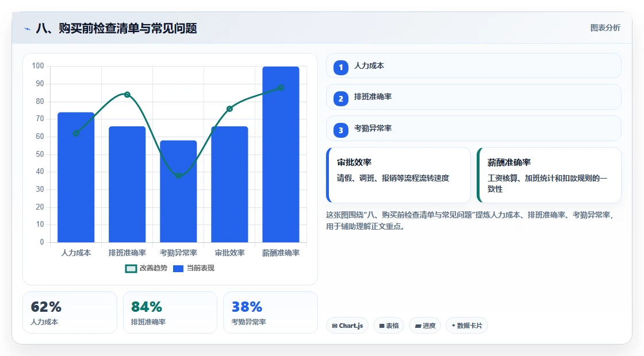Click the section title 八、购买前检查清单与常见问题
The image size is (644, 356).
tap(116, 28)
